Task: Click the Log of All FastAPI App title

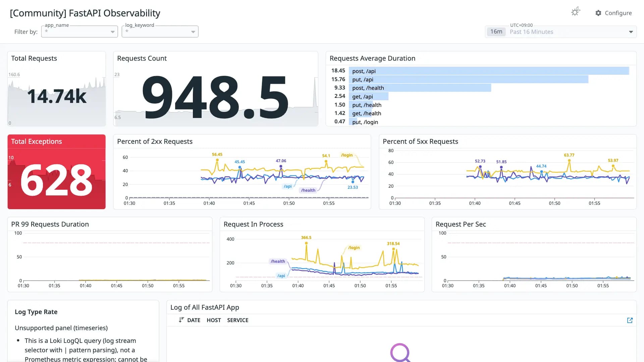Action: coord(205,307)
